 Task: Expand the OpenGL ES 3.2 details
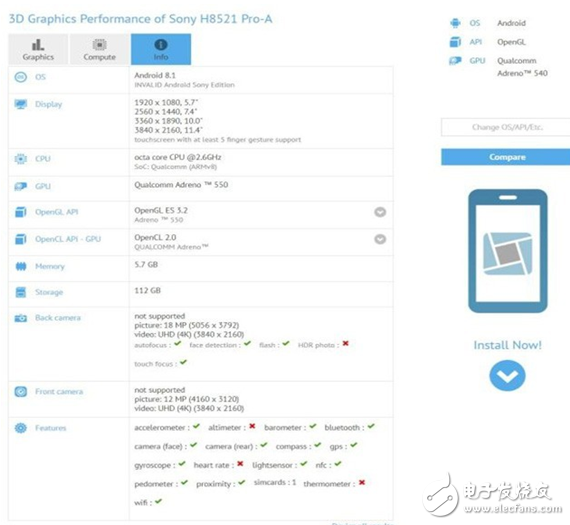[380, 212]
